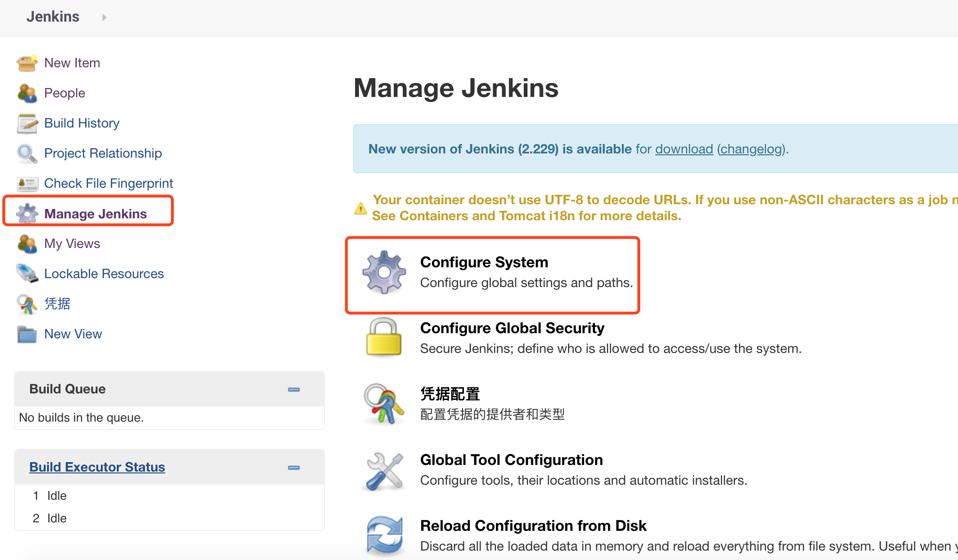Open Lockable Resources

click(104, 274)
